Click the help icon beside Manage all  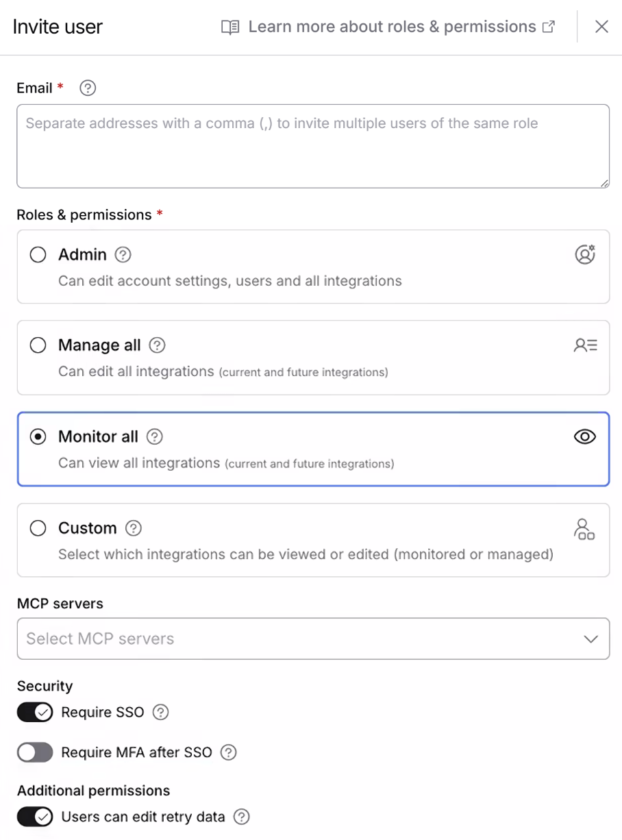[x=157, y=345]
